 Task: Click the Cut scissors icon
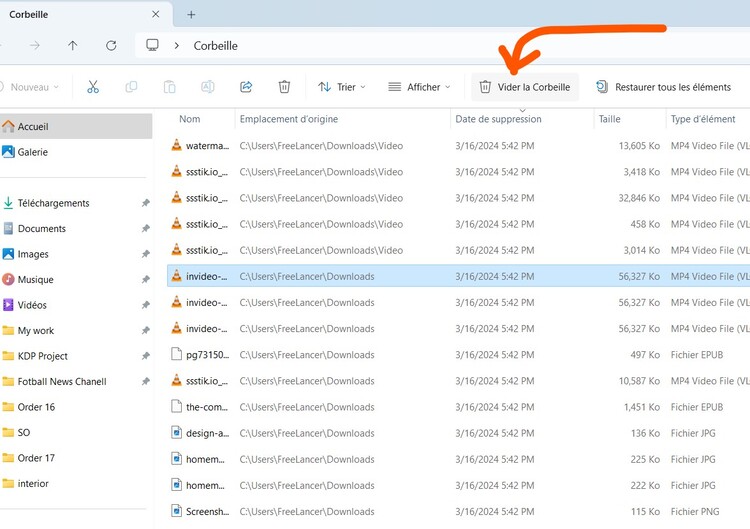[x=93, y=87]
